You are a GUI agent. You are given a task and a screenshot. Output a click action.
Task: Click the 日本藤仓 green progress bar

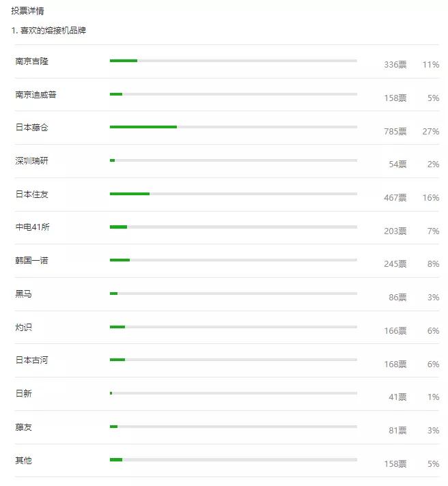click(143, 127)
